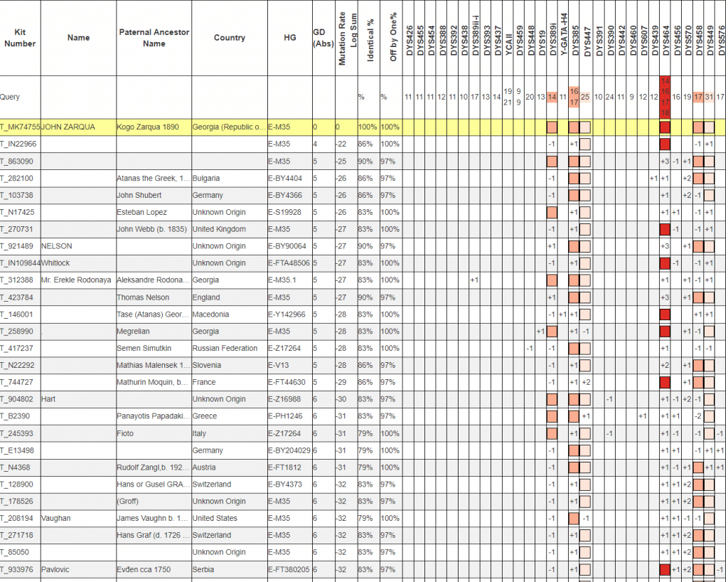Click the orange DYS389i query value 14

[552, 97]
